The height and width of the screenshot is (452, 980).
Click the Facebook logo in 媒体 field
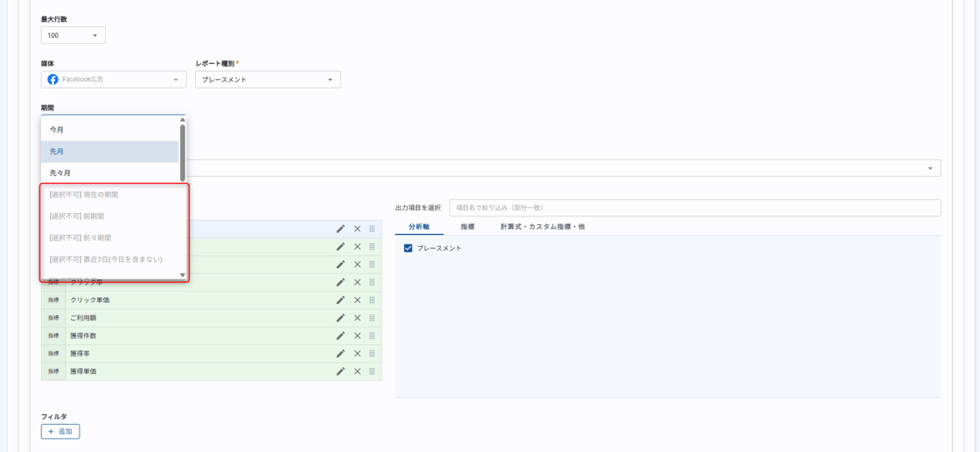point(52,80)
